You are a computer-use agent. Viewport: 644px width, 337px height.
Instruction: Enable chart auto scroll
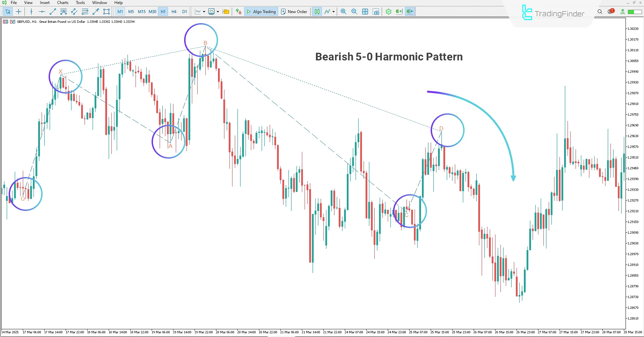pos(398,11)
